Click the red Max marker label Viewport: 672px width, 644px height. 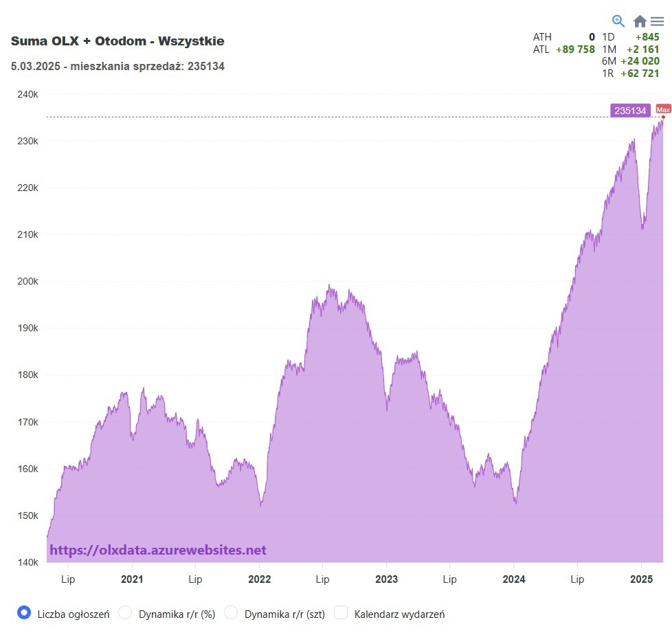click(x=663, y=109)
